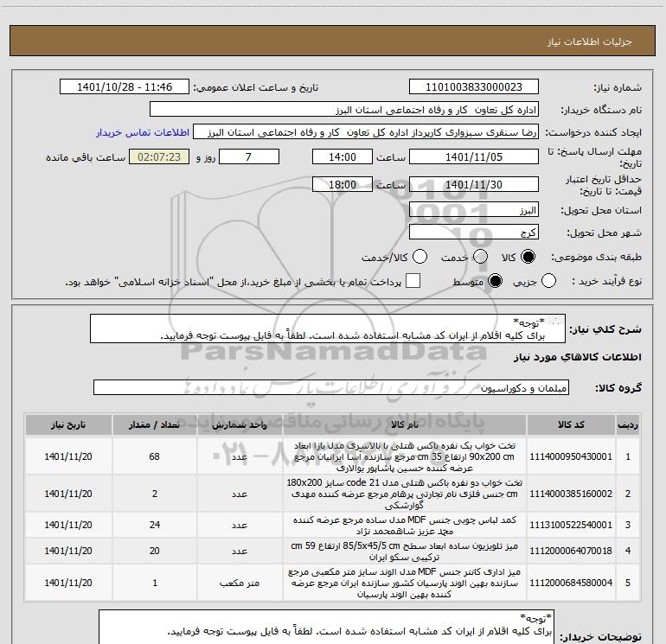Click the شماره نیاز field 1101003833000023
The image size is (666, 644).
pos(474,87)
